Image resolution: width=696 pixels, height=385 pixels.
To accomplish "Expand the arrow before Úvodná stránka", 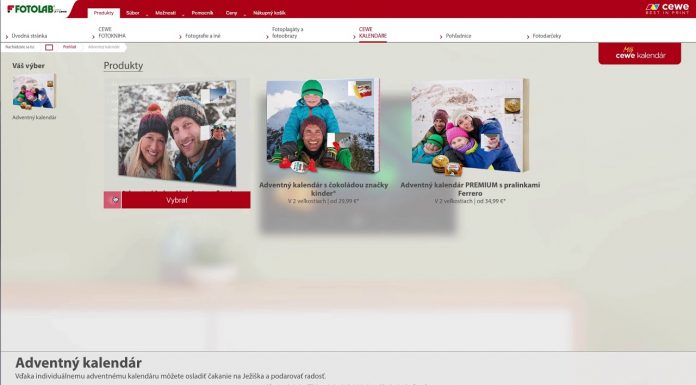I will [x=7, y=36].
